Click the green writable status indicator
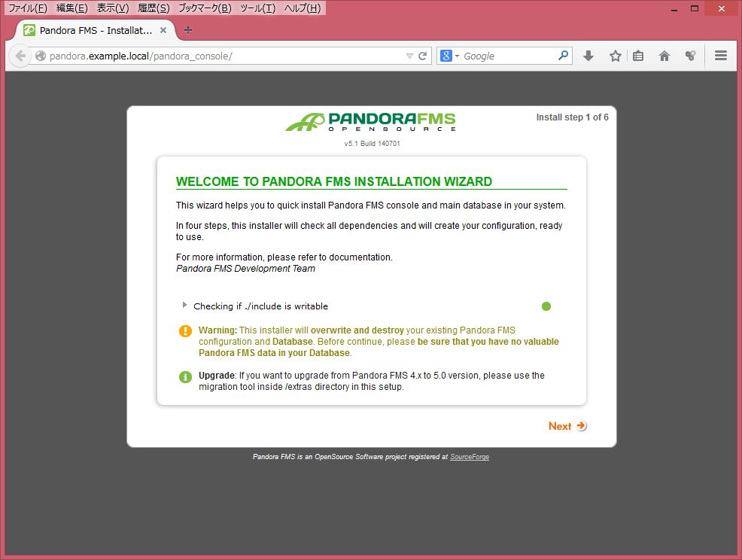 [546, 306]
